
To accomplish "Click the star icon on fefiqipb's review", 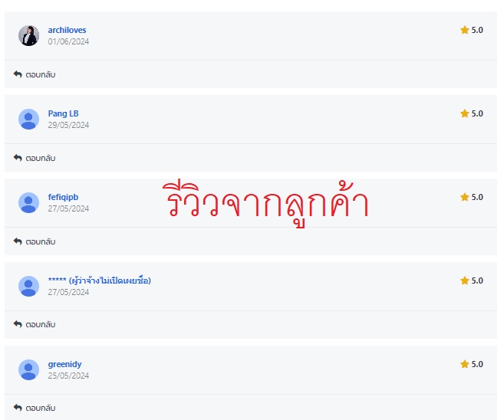I will click(464, 197).
